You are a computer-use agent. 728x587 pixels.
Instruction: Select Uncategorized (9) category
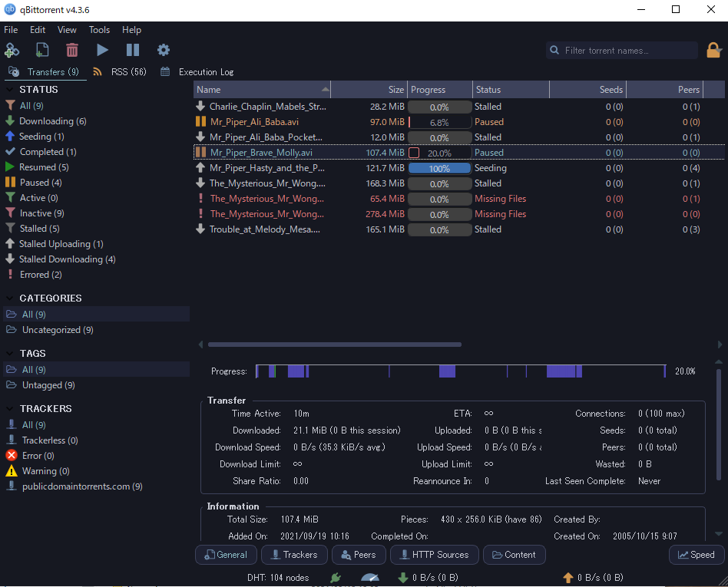(50, 330)
